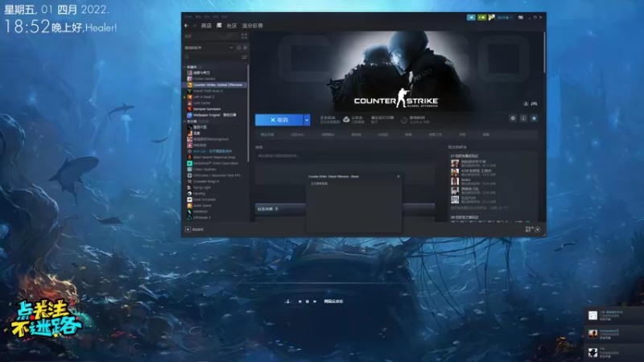
Task: Select Left 4 Dead 2 in the sidebar
Action: tap(204, 97)
